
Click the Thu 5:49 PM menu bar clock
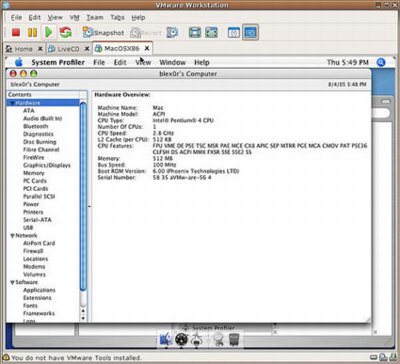348,62
